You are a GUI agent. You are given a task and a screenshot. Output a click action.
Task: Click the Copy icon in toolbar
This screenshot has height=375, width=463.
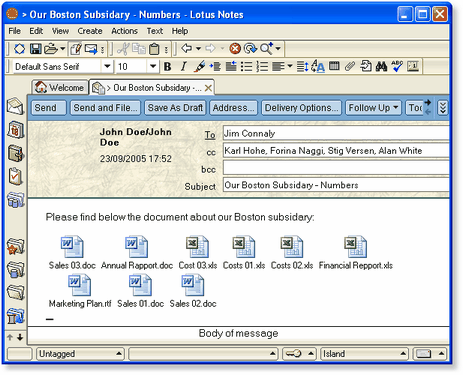click(x=139, y=49)
